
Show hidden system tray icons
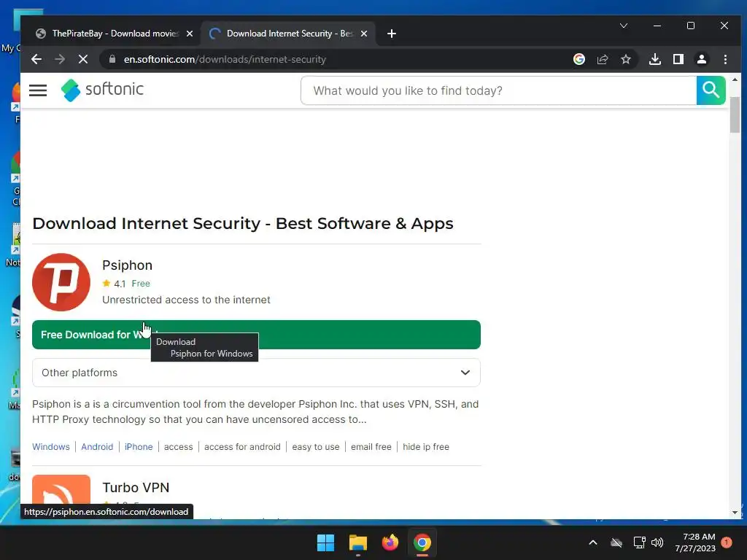(593, 542)
